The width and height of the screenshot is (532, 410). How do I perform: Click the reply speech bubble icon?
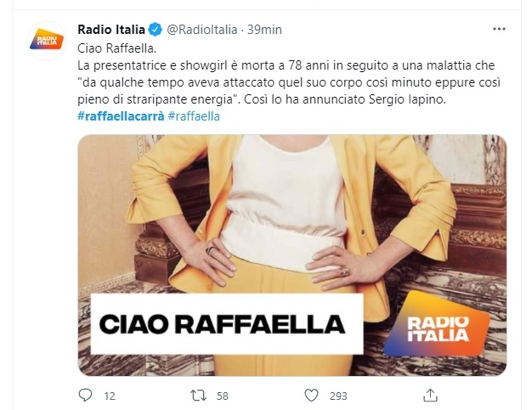(85, 395)
